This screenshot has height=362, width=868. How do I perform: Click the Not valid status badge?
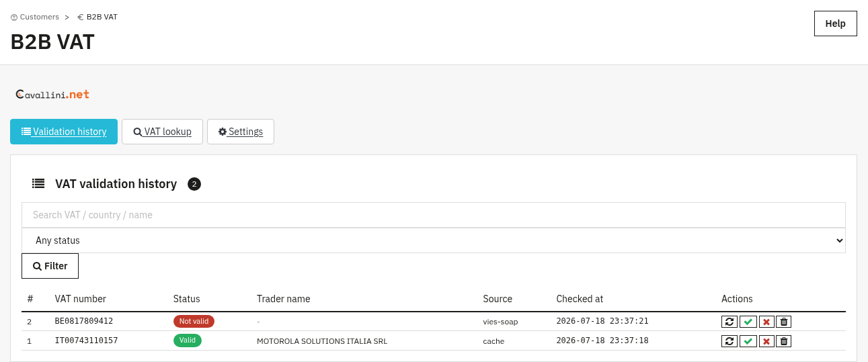coord(194,321)
